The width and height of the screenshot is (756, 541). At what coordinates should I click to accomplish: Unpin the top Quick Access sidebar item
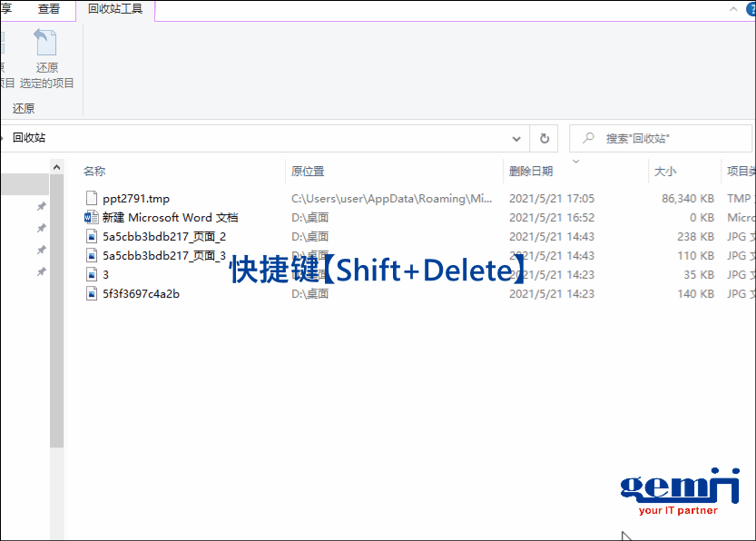click(40, 206)
